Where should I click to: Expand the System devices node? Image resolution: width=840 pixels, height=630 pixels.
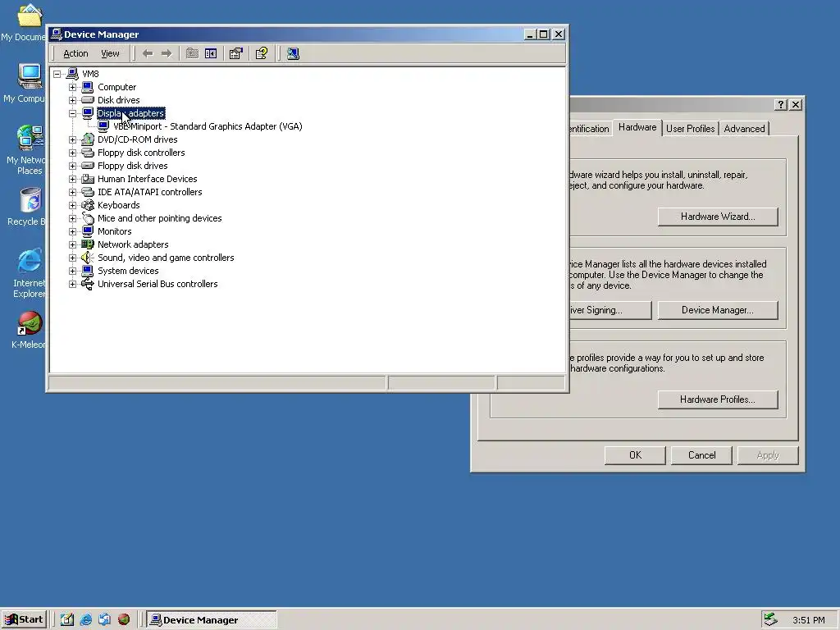tap(72, 271)
